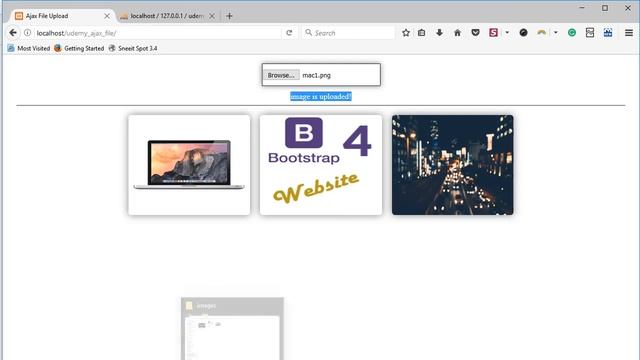Focus the address bar showing localhost/udemy_ajax_file
Viewport: 640px width, 360px height.
tap(157, 33)
